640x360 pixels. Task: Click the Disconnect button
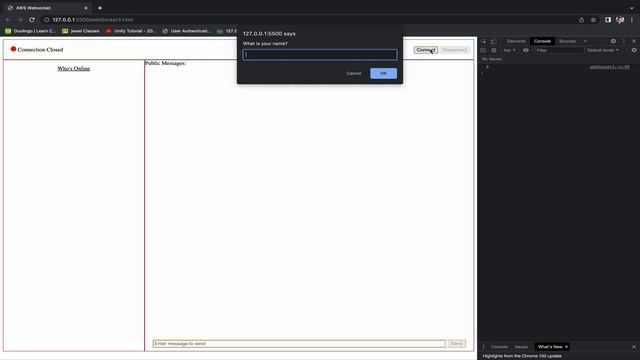[x=455, y=50]
